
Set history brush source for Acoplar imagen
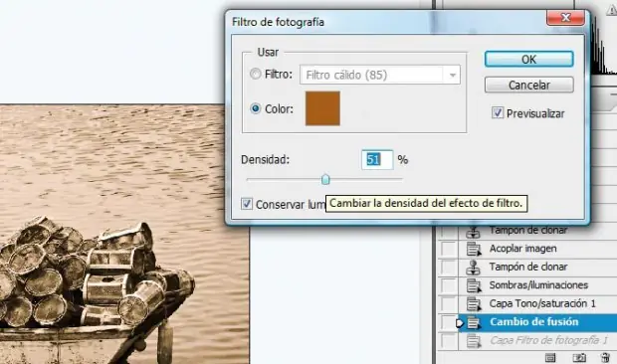(x=448, y=249)
